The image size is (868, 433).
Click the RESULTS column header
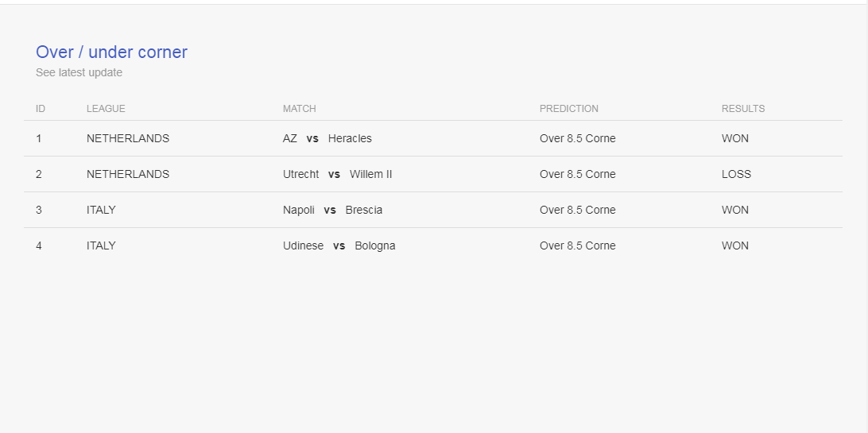[x=743, y=108]
